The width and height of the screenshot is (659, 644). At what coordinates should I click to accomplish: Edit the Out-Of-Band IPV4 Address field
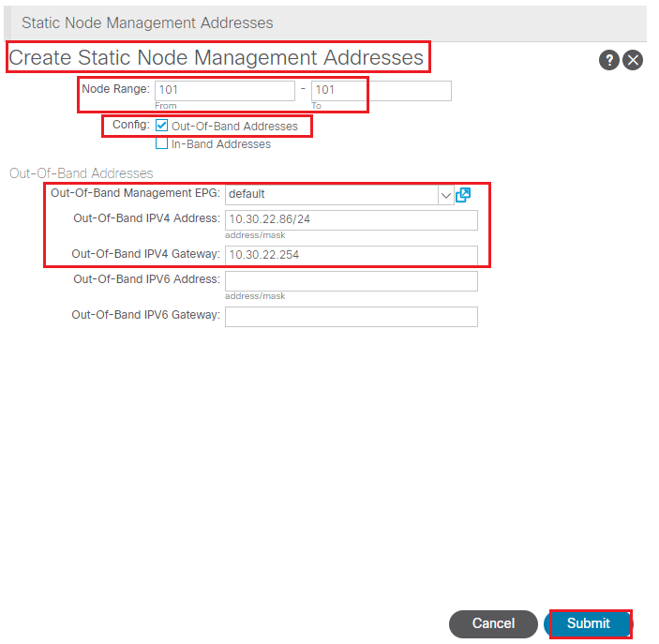352,220
